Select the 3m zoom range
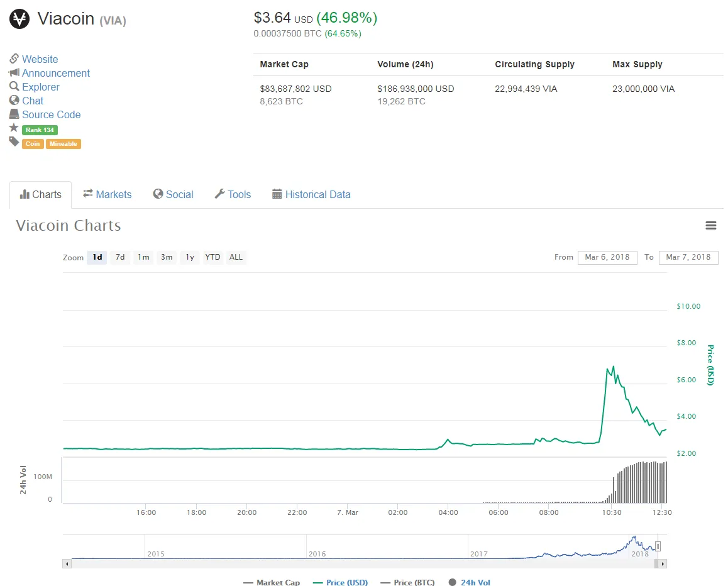 tap(167, 257)
